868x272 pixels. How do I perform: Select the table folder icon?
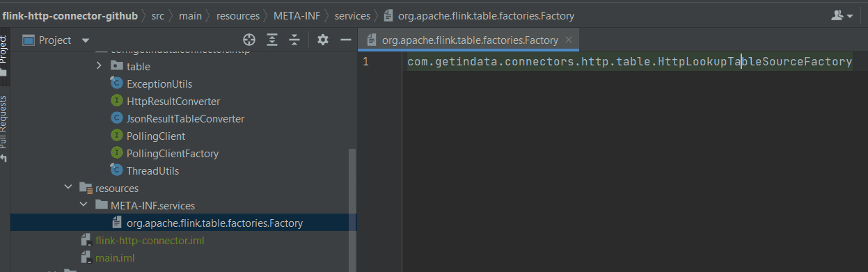pos(116,66)
